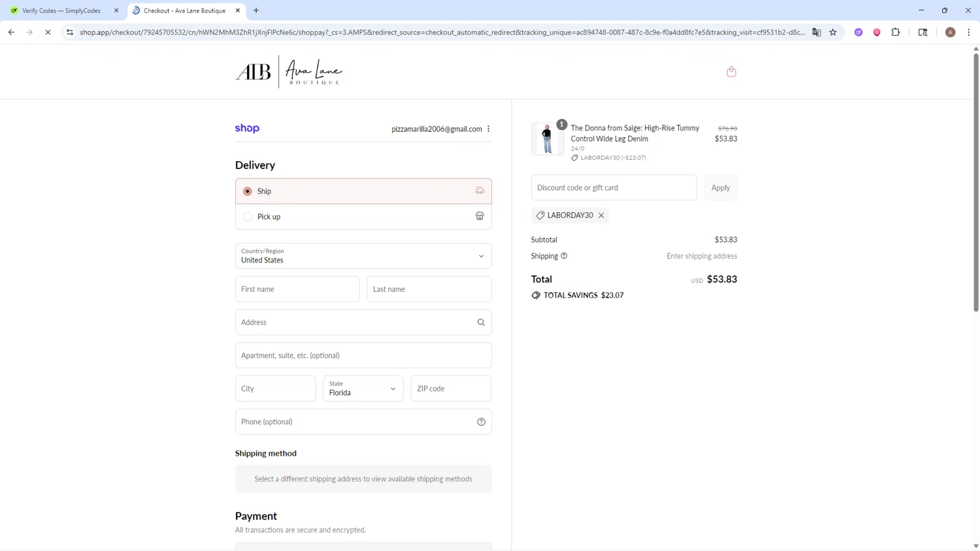980x551 pixels.
Task: Open the State dropdown showing Florida
Action: pos(363,388)
